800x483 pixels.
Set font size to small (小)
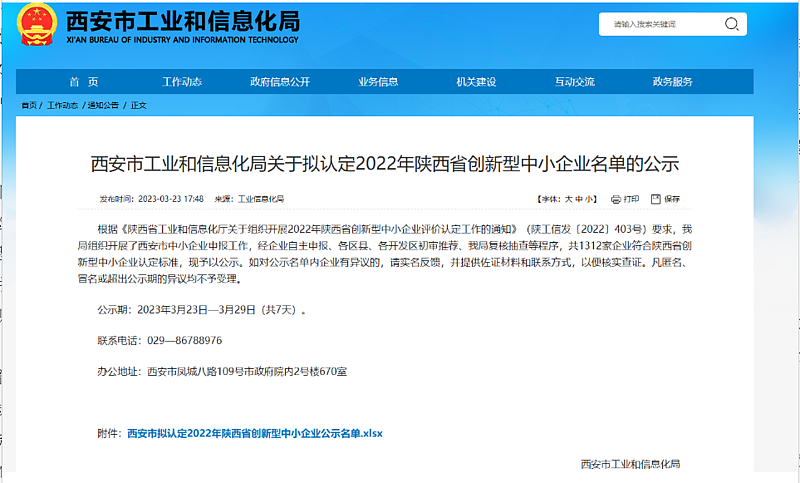click(590, 199)
